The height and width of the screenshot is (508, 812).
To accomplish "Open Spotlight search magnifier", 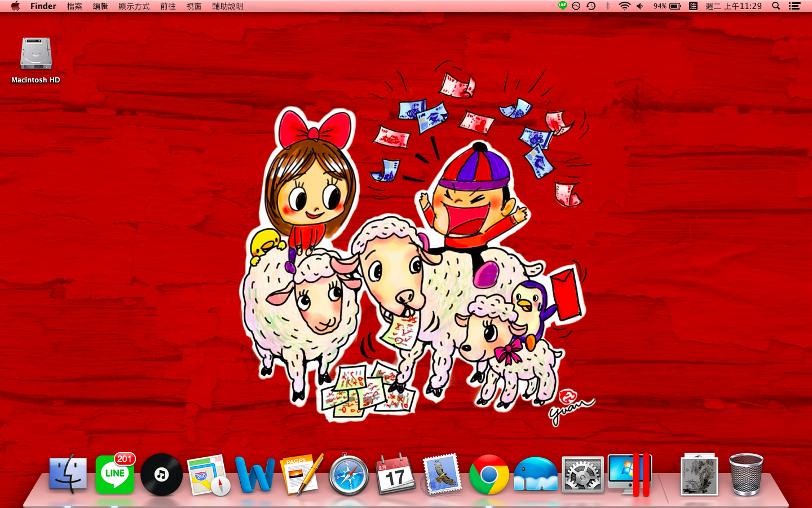I will coord(776,6).
